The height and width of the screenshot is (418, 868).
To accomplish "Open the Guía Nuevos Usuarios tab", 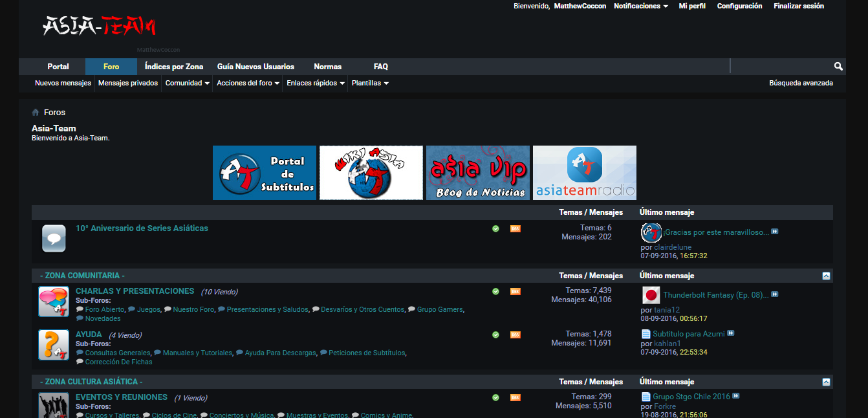I will click(255, 67).
